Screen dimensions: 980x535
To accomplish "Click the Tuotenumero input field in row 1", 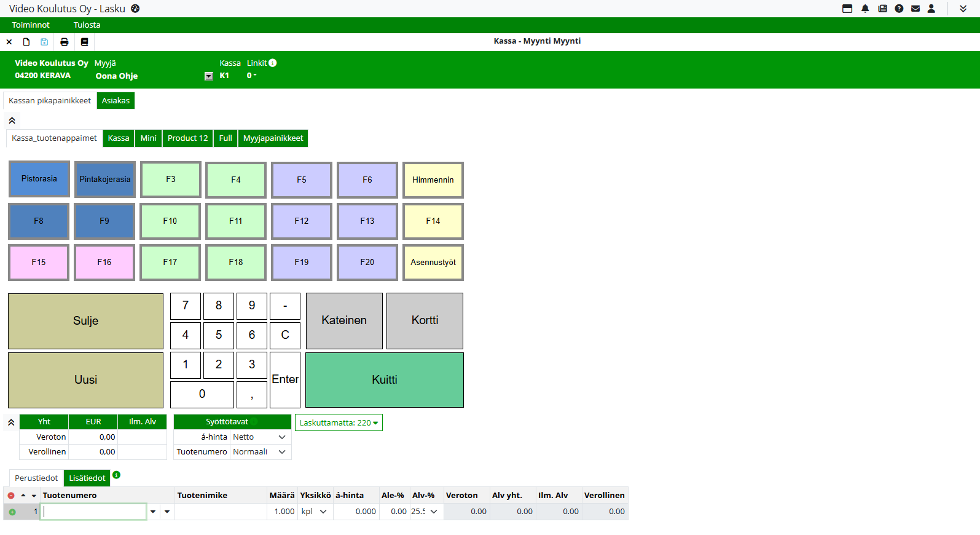I will point(93,512).
